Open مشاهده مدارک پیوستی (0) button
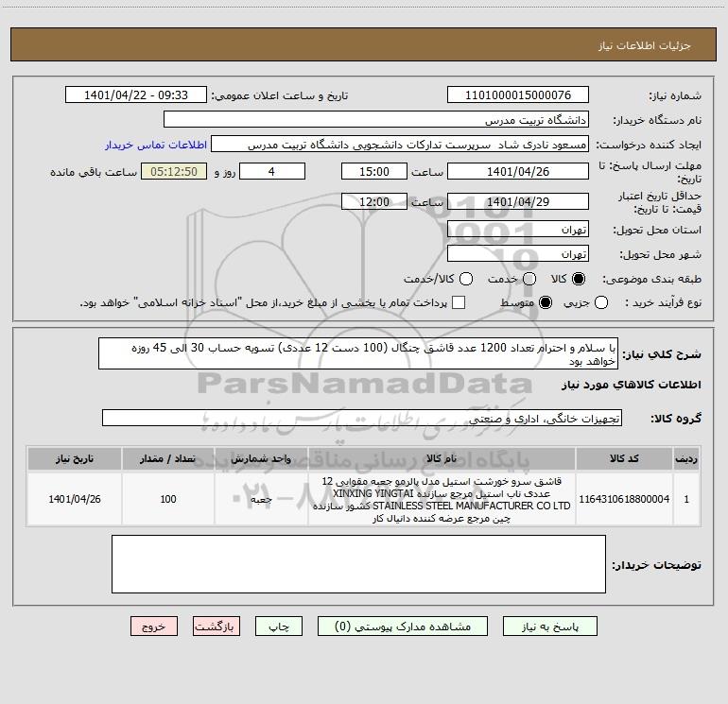 [403, 627]
